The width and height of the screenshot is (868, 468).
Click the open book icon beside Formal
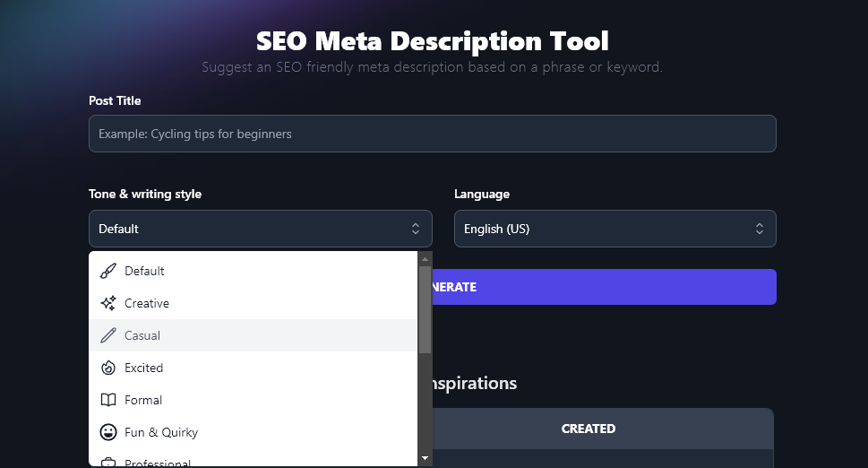107,400
